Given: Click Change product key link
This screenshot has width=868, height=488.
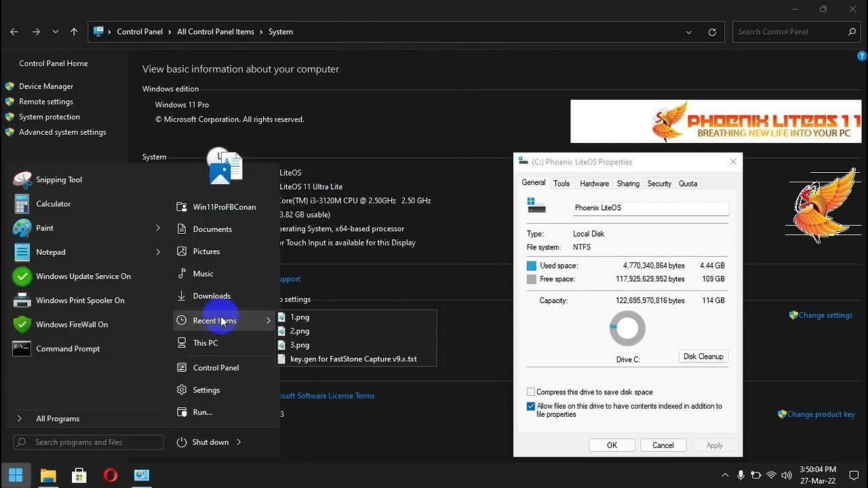Looking at the screenshot, I should 821,414.
